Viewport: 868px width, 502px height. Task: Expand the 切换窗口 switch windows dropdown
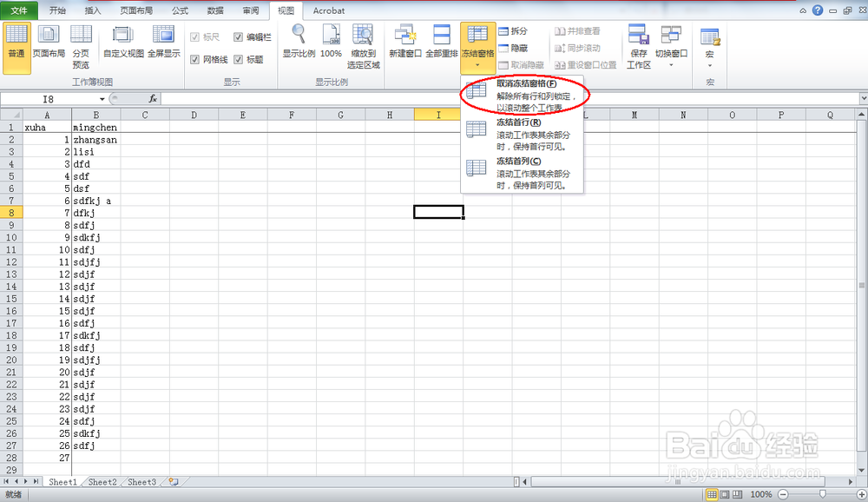(x=671, y=65)
